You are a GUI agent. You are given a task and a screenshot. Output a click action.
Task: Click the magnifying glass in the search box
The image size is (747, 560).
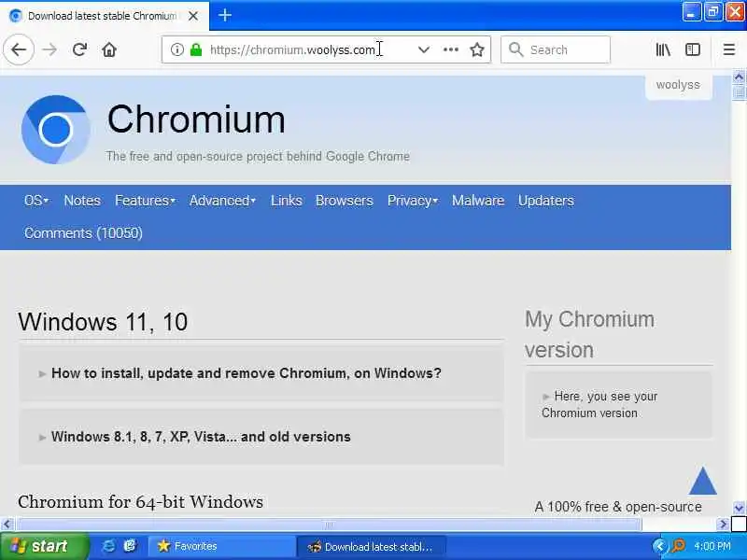coord(515,49)
